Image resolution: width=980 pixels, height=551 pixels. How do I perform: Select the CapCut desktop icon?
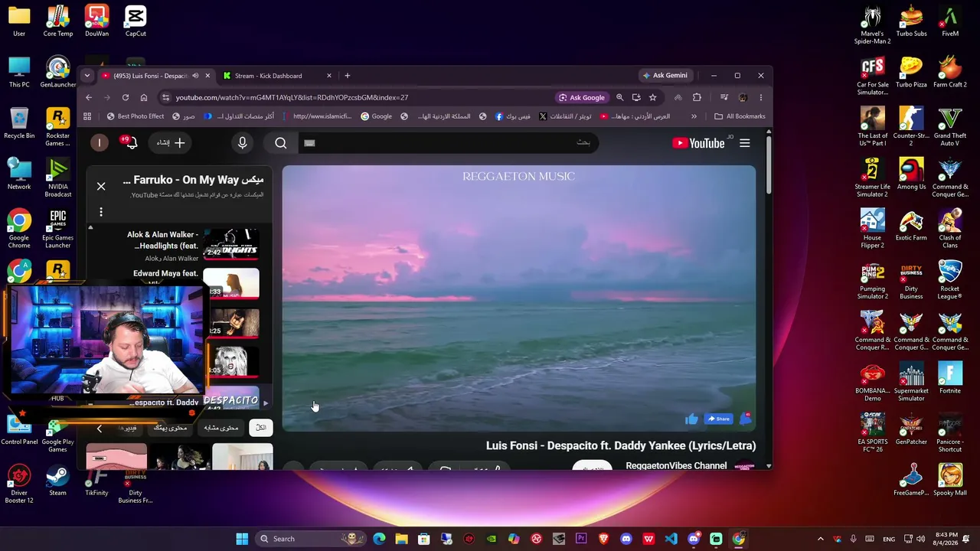(x=136, y=21)
